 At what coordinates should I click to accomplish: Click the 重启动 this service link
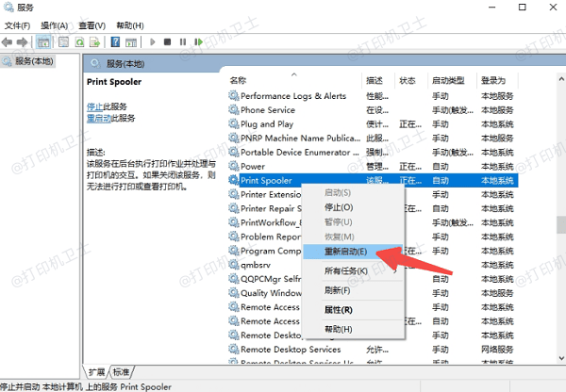click(96, 118)
